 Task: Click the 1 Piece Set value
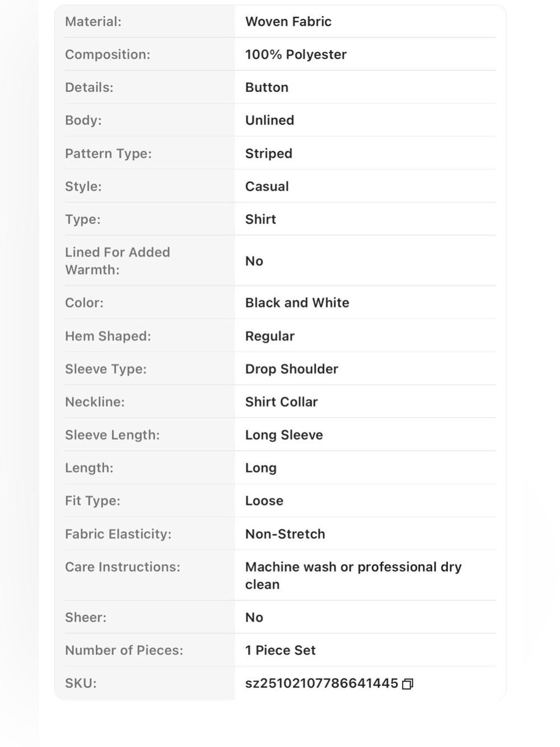pyautogui.click(x=281, y=650)
